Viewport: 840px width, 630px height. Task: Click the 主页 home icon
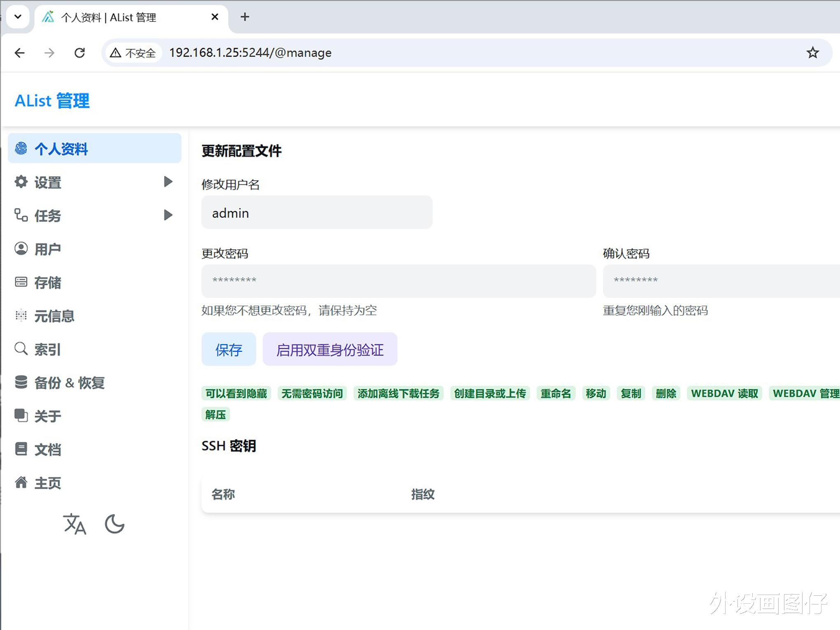[x=21, y=482]
